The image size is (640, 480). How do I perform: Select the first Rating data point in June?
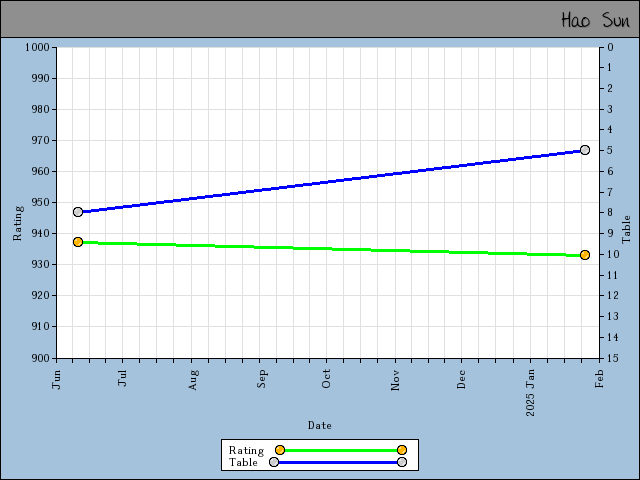(x=78, y=242)
